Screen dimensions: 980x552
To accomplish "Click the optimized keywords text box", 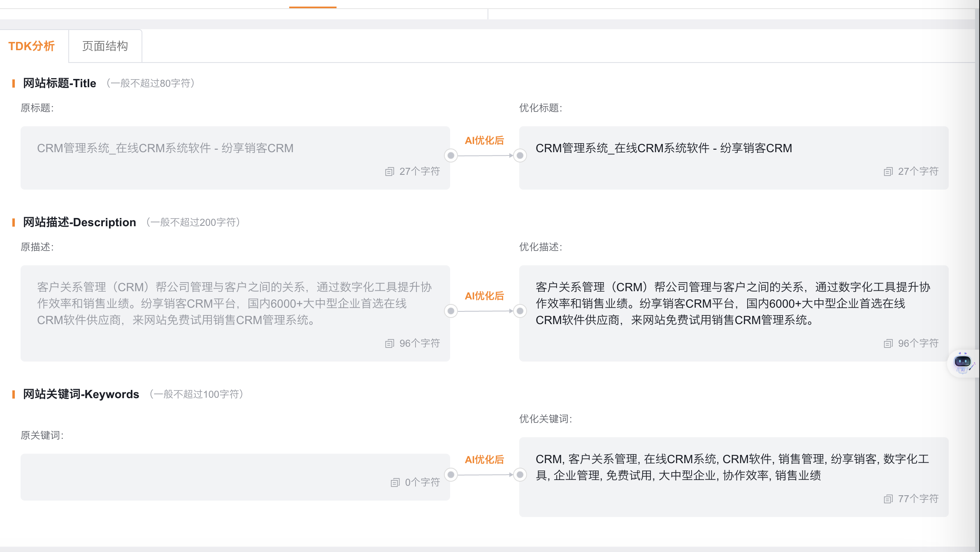I will point(734,477).
